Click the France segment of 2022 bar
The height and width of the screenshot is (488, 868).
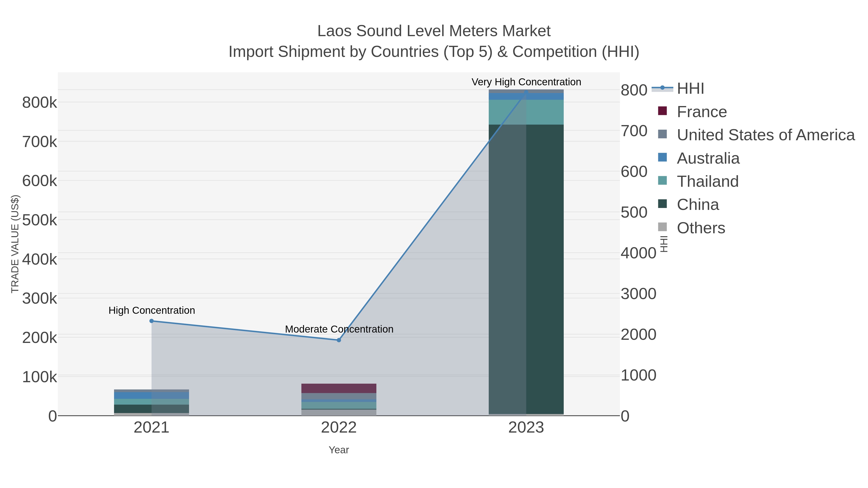tap(339, 388)
